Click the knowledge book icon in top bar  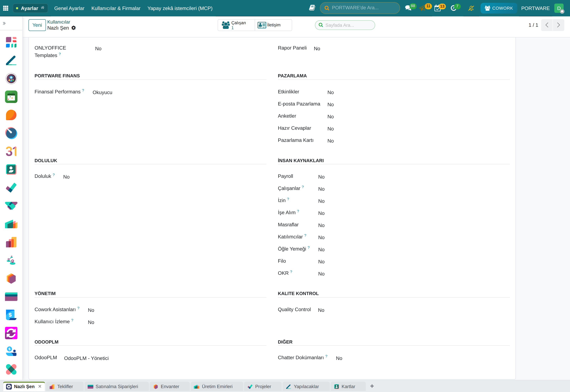[312, 8]
